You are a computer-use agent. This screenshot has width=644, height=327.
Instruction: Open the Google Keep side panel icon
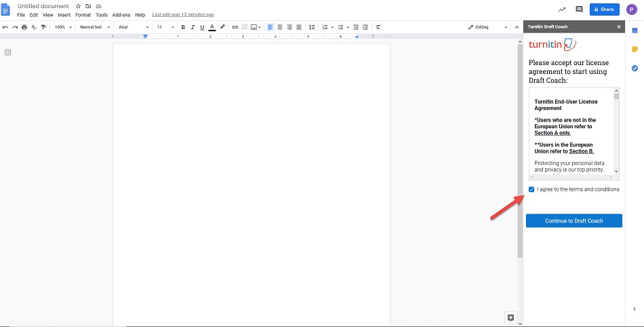tap(635, 49)
